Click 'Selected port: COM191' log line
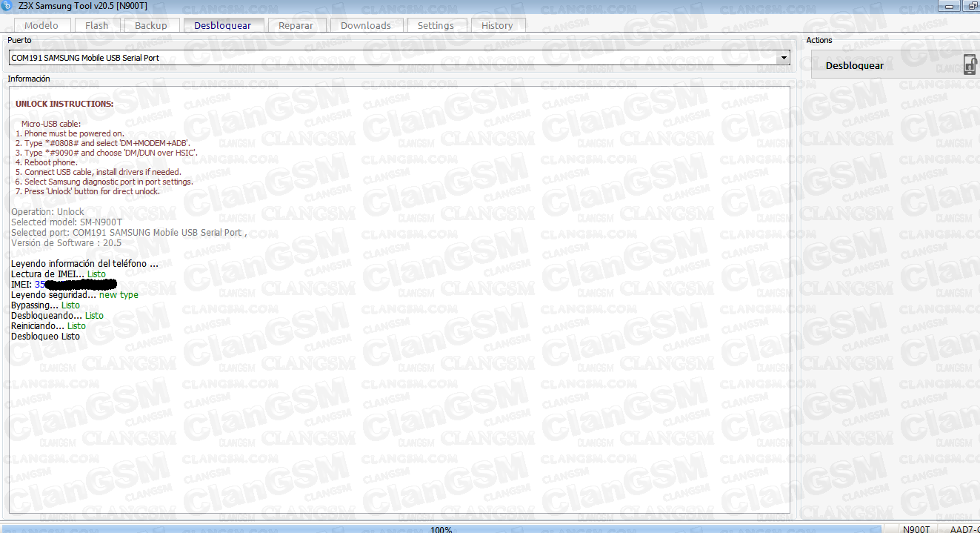This screenshot has height=533, width=980. 129,233
